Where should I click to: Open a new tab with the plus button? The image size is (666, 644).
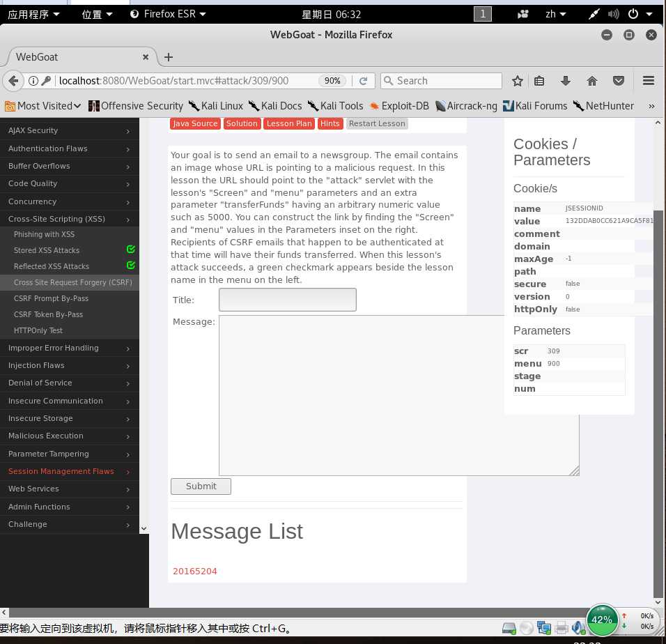[x=168, y=57]
